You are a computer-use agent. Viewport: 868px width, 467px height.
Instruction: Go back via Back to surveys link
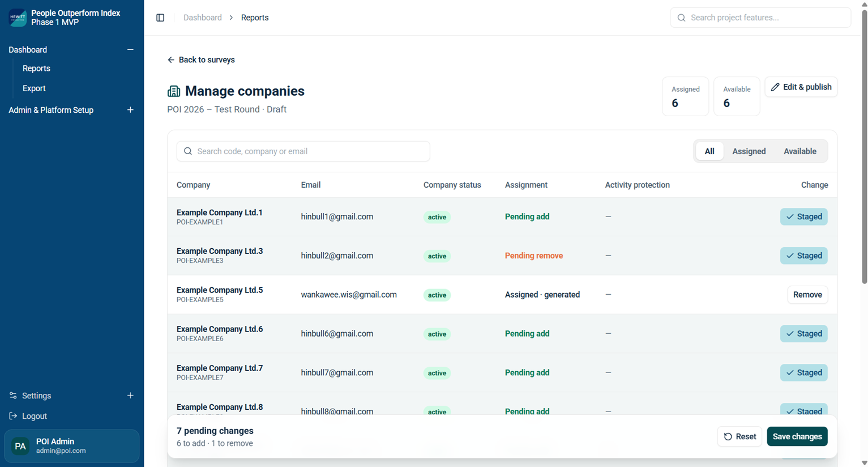click(201, 60)
